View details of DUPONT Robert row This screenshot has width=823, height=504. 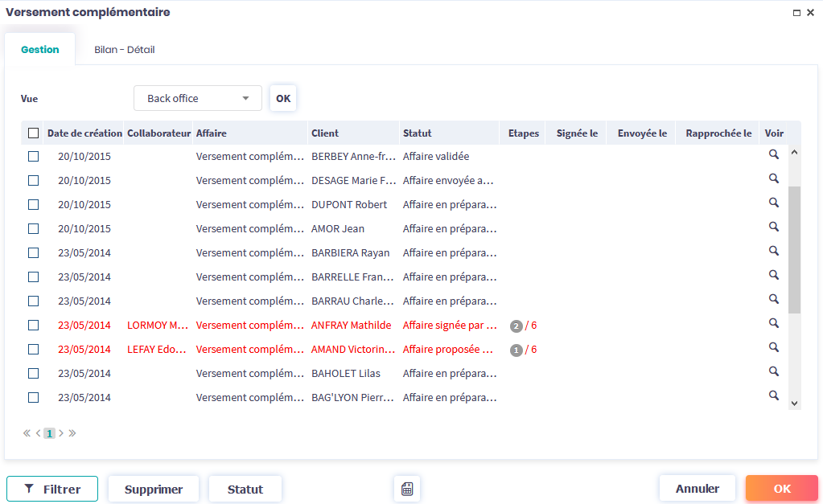point(773,203)
